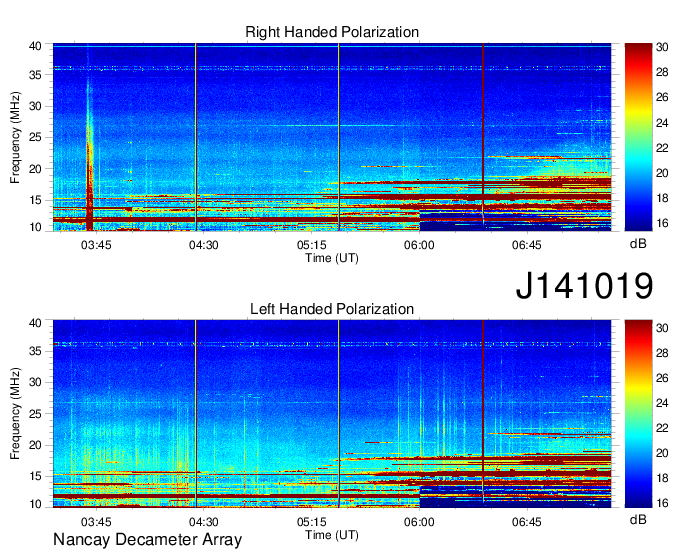Click the vertical line after 05:15 in the top plot
This screenshot has height=552, width=680.
point(339,137)
